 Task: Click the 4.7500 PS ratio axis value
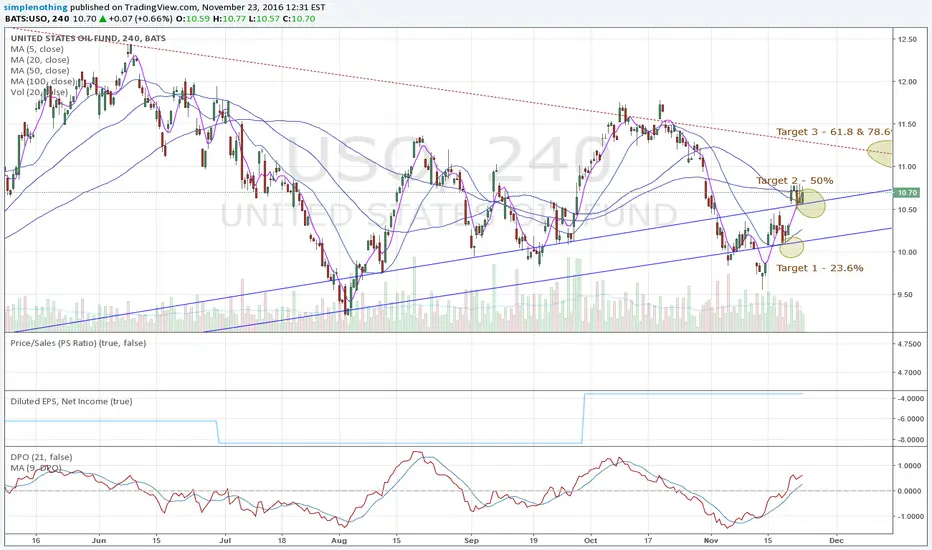(x=909, y=344)
